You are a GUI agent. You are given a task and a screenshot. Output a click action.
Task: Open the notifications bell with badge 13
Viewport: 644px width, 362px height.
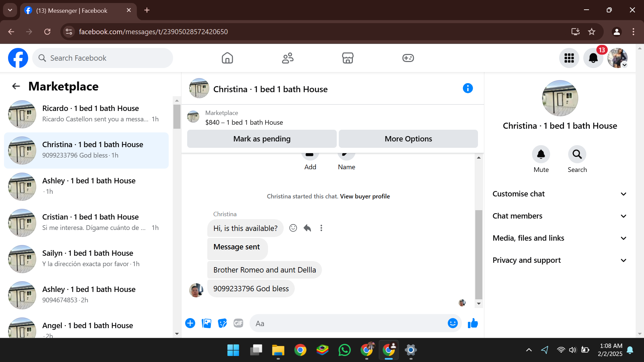(593, 58)
